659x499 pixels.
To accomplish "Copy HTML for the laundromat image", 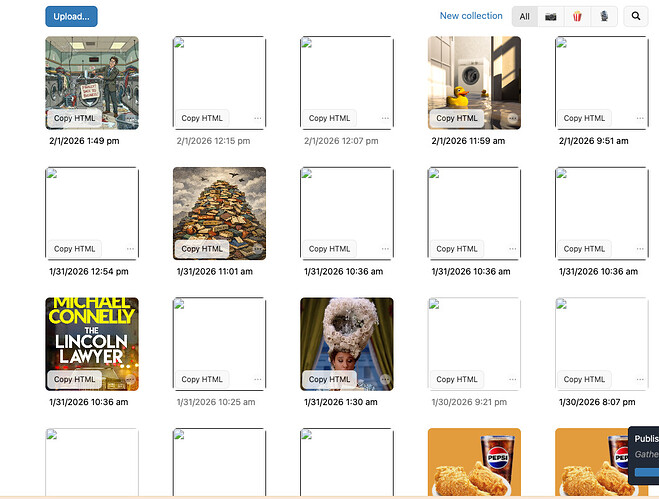I will pos(75,118).
